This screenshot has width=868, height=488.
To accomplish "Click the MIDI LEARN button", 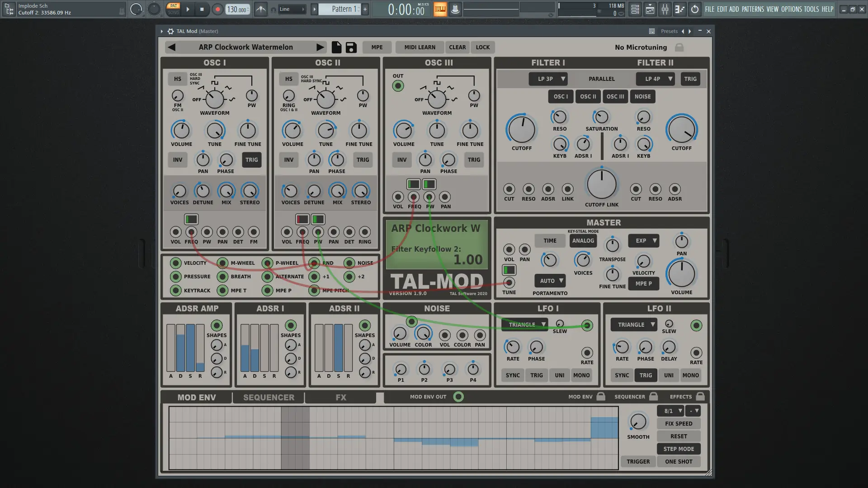I will (420, 47).
